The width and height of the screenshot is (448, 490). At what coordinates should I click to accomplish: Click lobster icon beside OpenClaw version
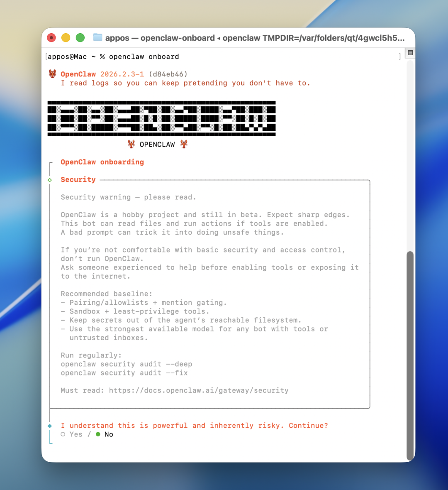tap(52, 74)
